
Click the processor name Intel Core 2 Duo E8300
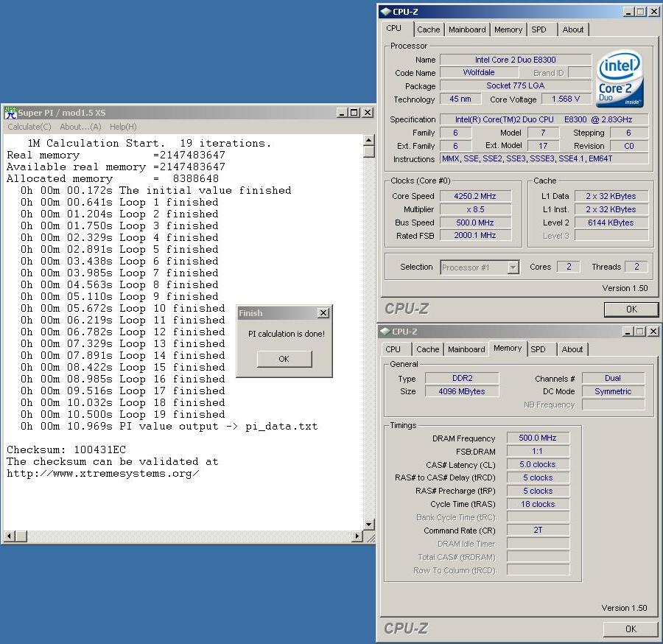pos(516,60)
